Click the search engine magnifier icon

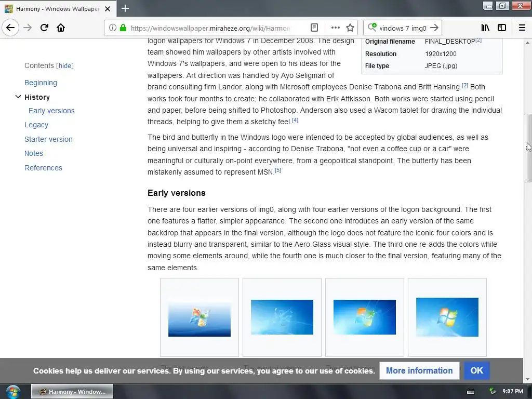pos(372,27)
